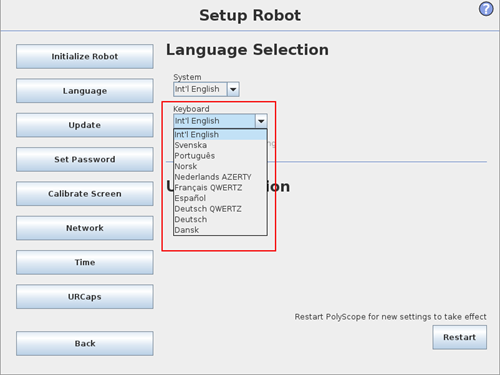Collapse the Keyboard dropdown arrow
This screenshot has height=375, width=500.
tap(261, 121)
